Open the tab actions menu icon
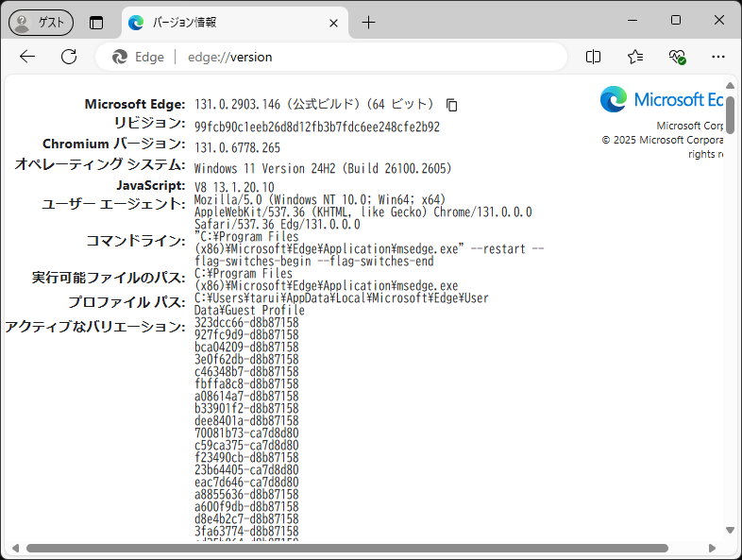Viewport: 742px width, 560px height. pyautogui.click(x=96, y=23)
